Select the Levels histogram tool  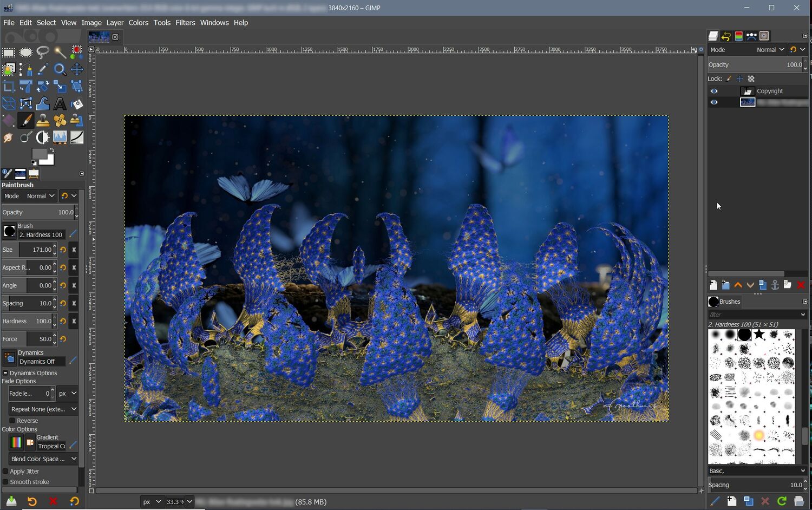point(60,138)
